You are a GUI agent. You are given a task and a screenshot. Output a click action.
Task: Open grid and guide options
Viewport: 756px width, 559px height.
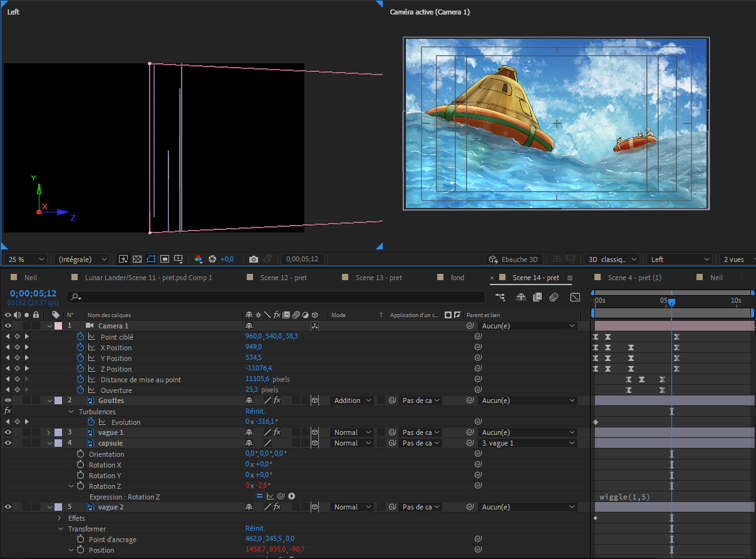(179, 259)
